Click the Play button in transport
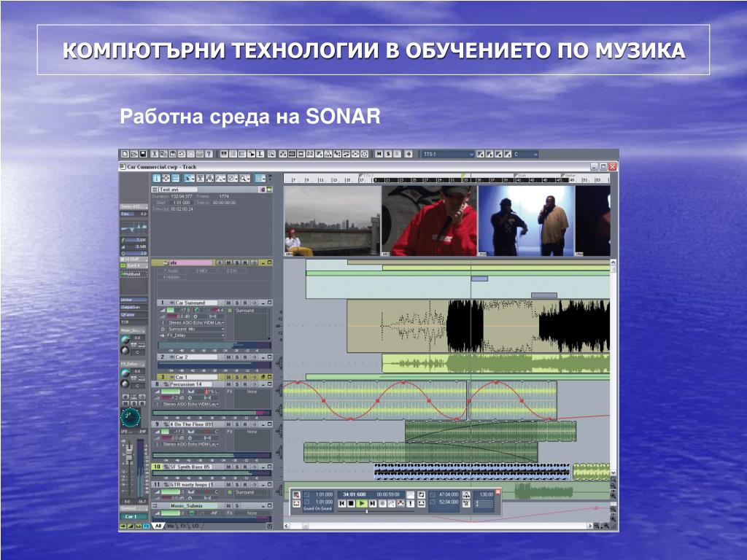747x560 pixels. tap(362, 503)
